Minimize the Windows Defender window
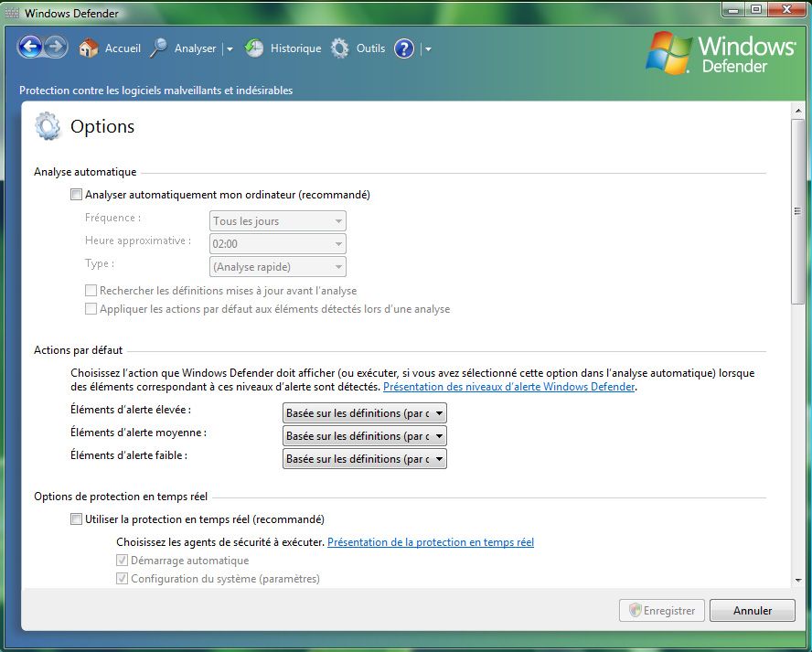Image resolution: width=812 pixels, height=652 pixels. pos(733,10)
